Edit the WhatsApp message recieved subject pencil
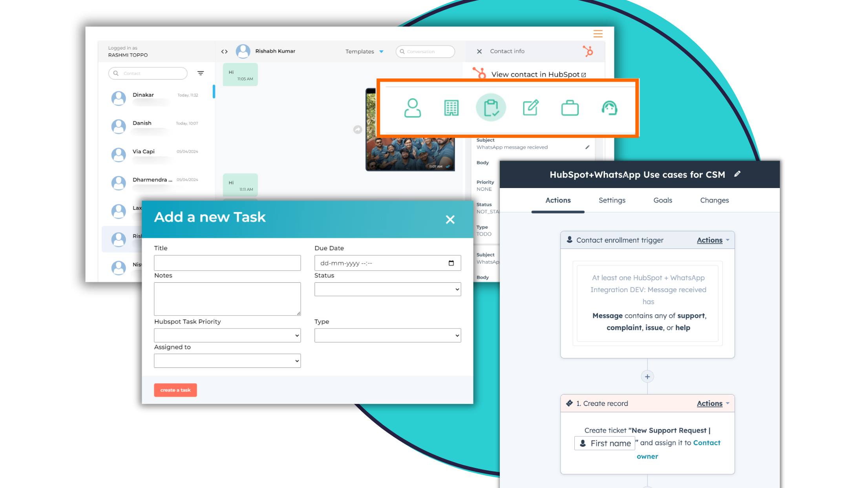The image size is (868, 488). [587, 147]
